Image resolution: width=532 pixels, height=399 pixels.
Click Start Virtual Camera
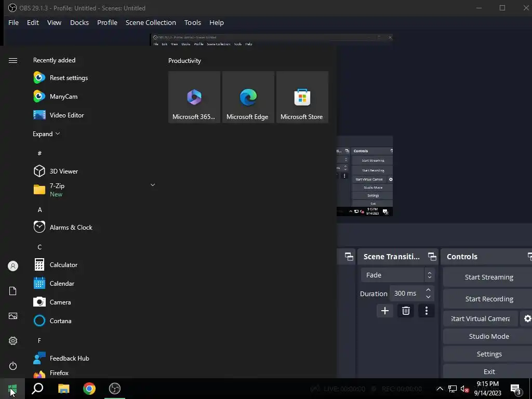[481, 318]
